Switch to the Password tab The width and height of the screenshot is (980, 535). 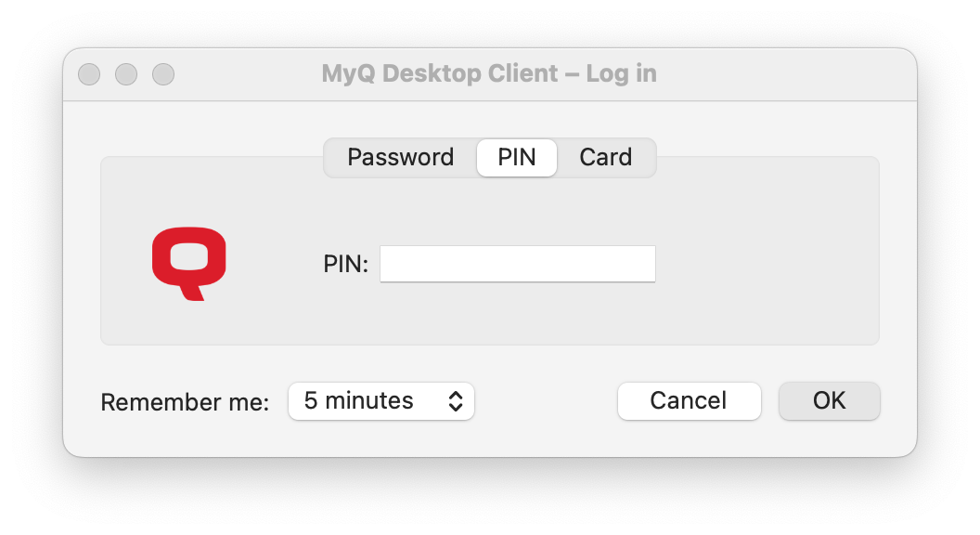pyautogui.click(x=400, y=157)
